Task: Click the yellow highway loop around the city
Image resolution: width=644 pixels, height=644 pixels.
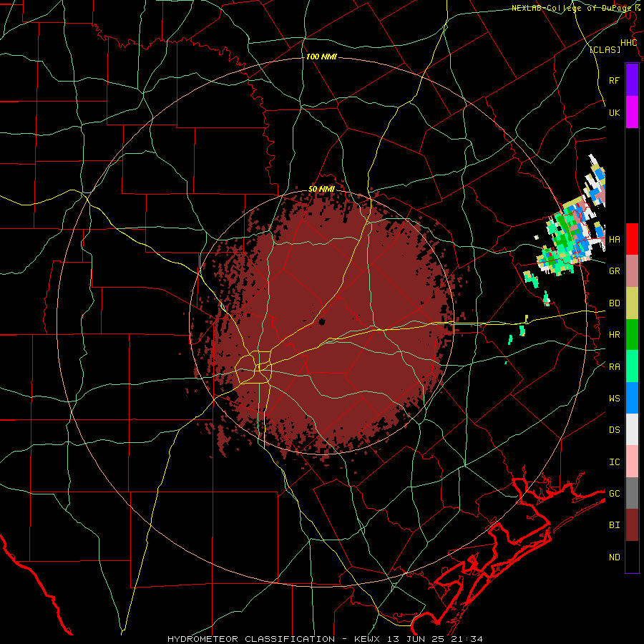Action: [255, 367]
